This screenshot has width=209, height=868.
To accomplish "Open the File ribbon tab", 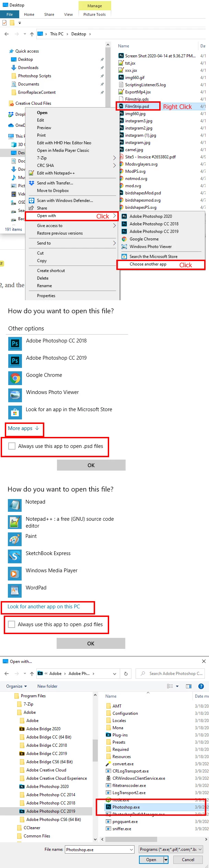I will pyautogui.click(x=10, y=14).
